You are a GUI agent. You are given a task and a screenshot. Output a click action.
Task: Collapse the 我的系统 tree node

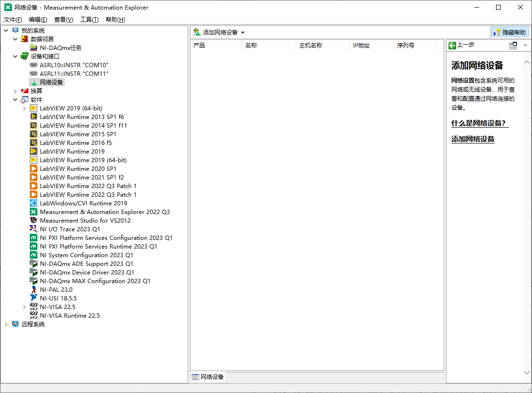click(x=6, y=30)
